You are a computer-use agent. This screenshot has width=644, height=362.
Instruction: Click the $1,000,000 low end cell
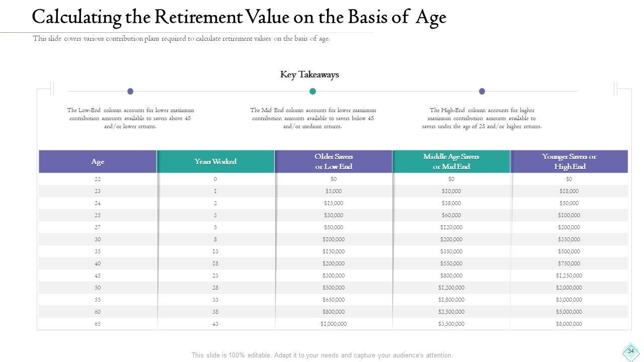[x=334, y=324]
